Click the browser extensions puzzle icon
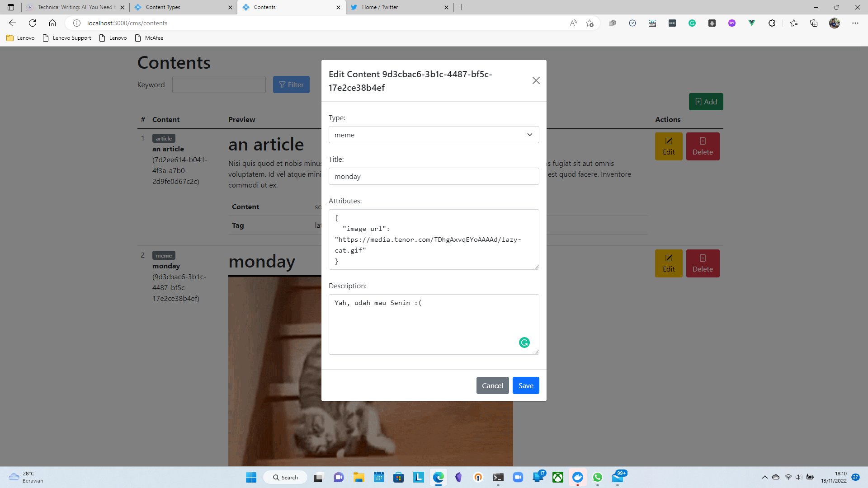 tap(772, 23)
